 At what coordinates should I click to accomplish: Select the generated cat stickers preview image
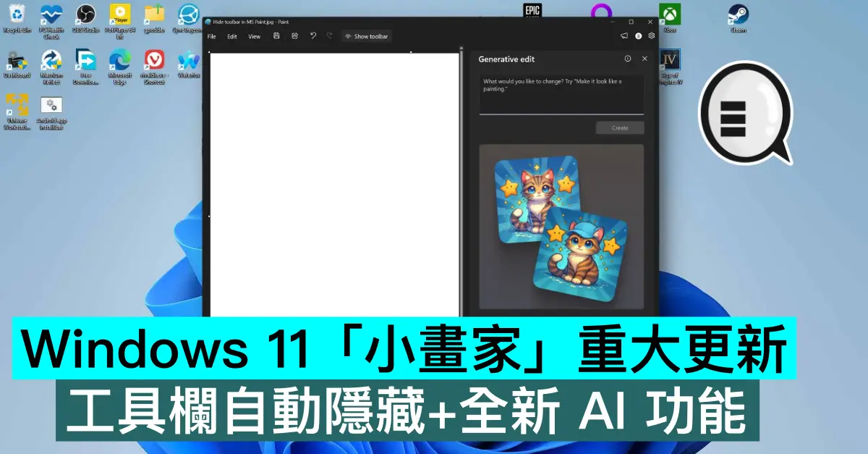(x=561, y=227)
